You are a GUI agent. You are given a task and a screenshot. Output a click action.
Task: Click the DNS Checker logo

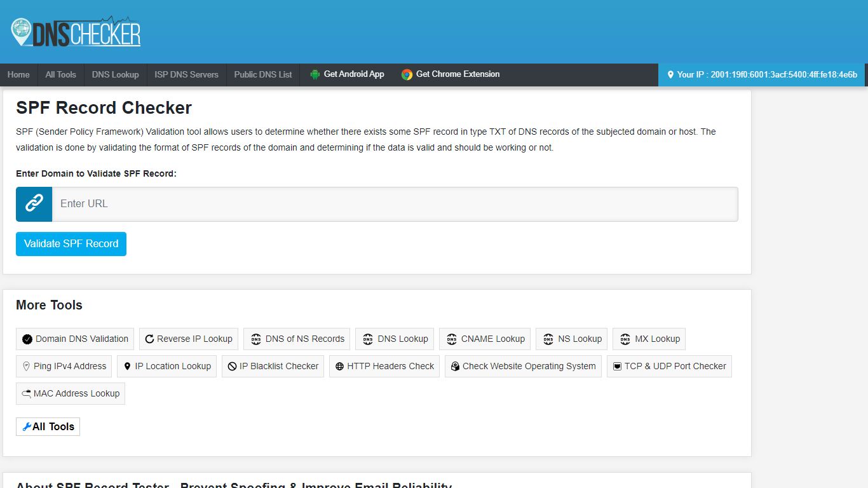(76, 32)
